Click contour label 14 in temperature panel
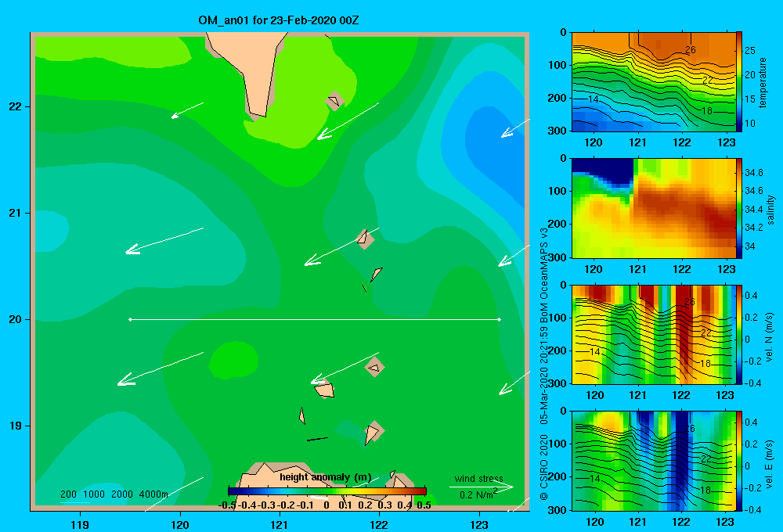Image resolution: width=783 pixels, height=532 pixels. [x=593, y=99]
